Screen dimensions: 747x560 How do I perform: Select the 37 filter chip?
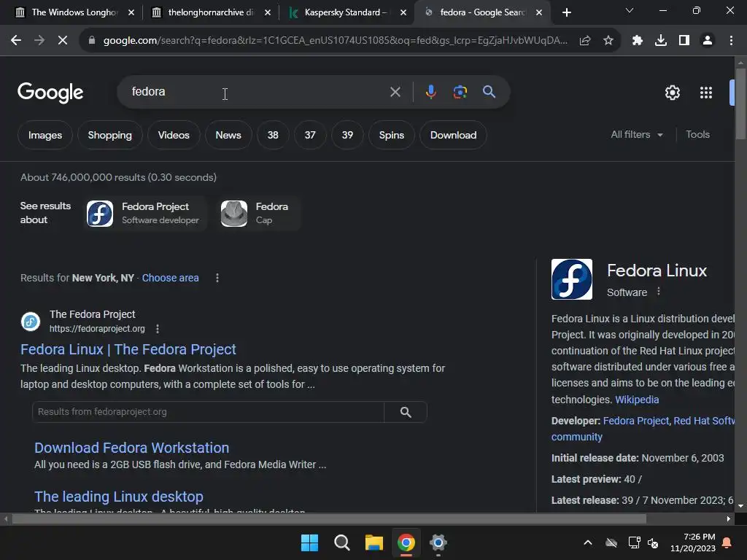point(310,135)
